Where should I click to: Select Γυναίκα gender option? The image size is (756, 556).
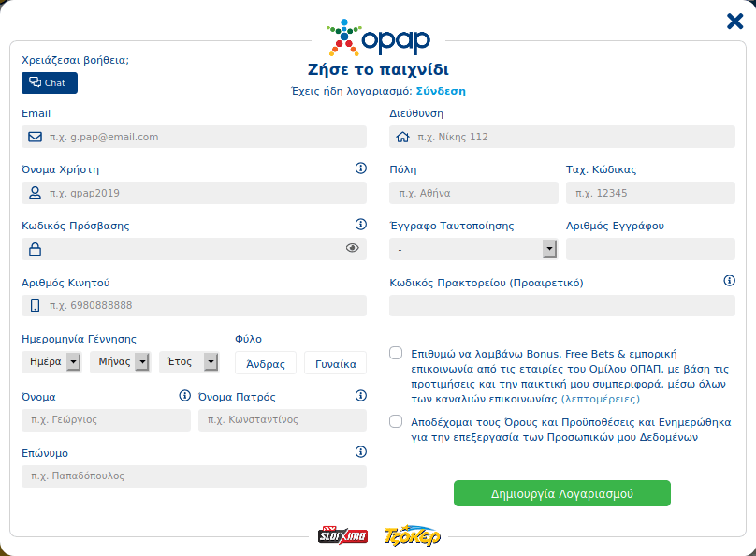tap(336, 363)
